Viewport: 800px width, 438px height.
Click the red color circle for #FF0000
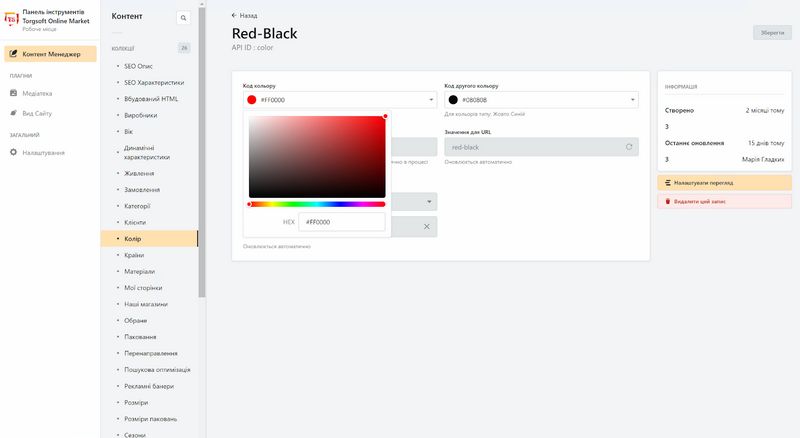pyautogui.click(x=252, y=100)
